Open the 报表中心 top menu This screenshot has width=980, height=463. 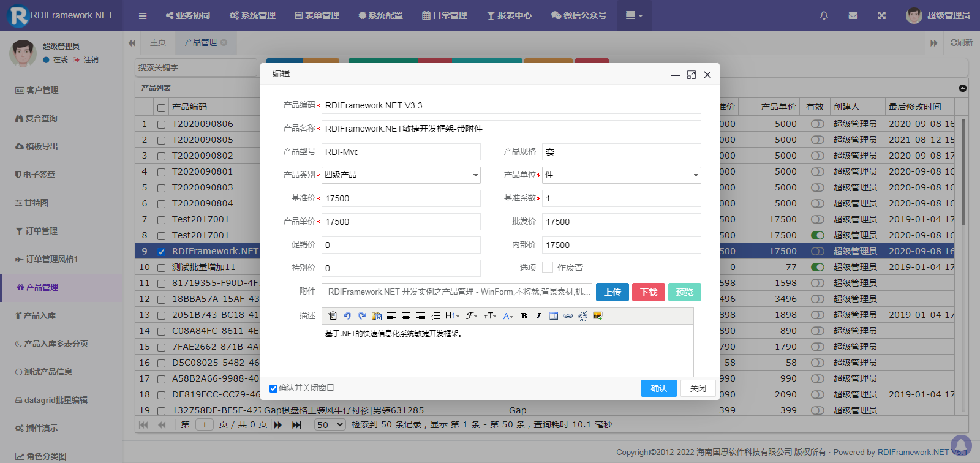(510, 15)
